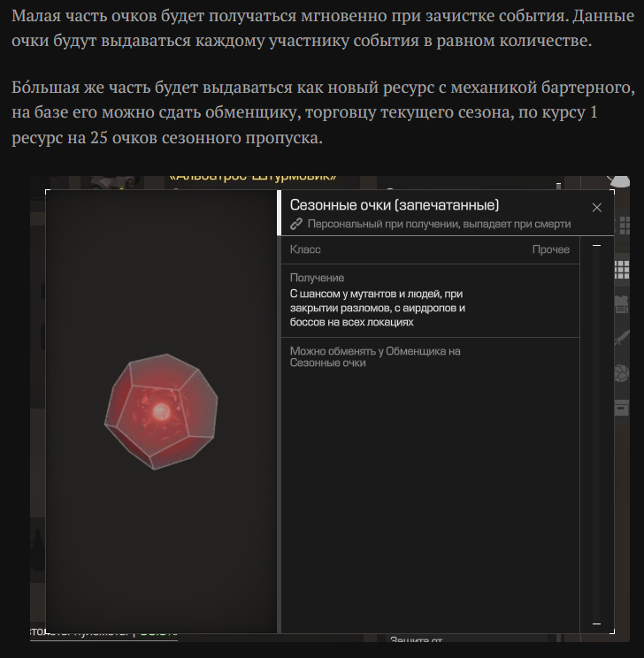Open the artifact stone category icon
This screenshot has width=644, height=658.
(x=622, y=373)
